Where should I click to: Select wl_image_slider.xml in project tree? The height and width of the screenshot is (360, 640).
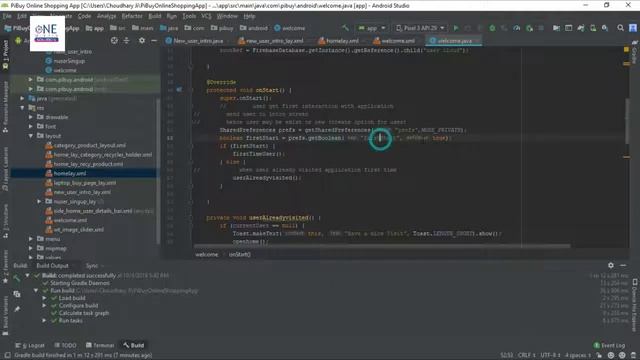[x=78, y=229]
